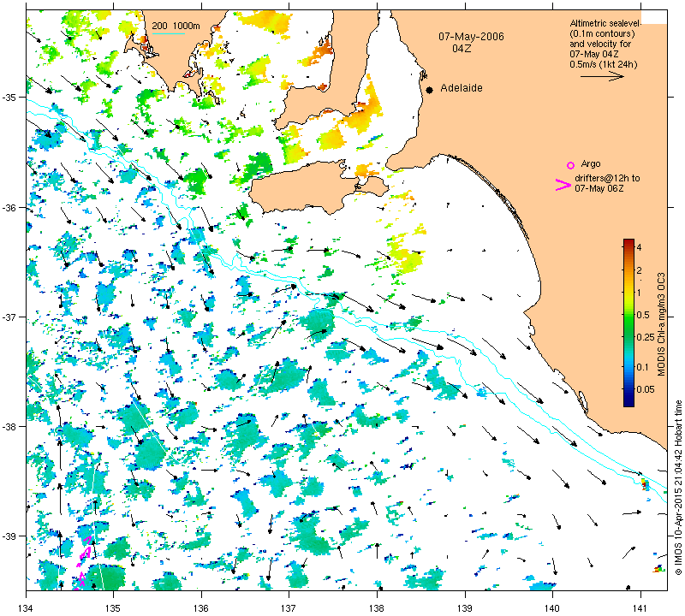The width and height of the screenshot is (685, 616).
Task: Click longitude axis label '134'
Action: [27, 607]
